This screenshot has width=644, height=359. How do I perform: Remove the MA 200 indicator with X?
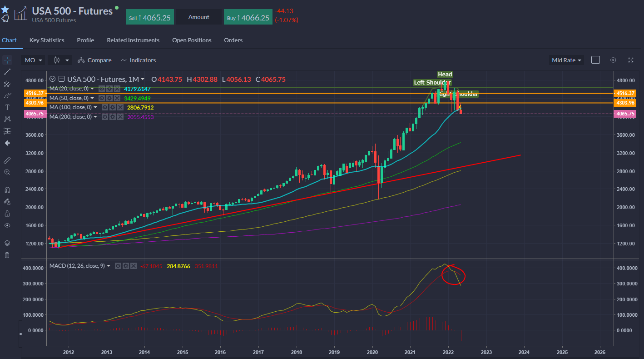[x=120, y=117]
